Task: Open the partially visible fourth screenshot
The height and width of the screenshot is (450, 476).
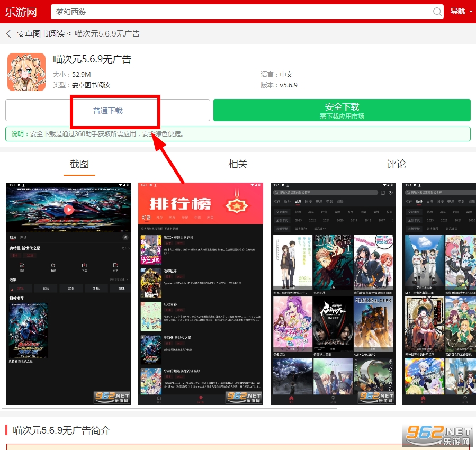Action: 439,294
